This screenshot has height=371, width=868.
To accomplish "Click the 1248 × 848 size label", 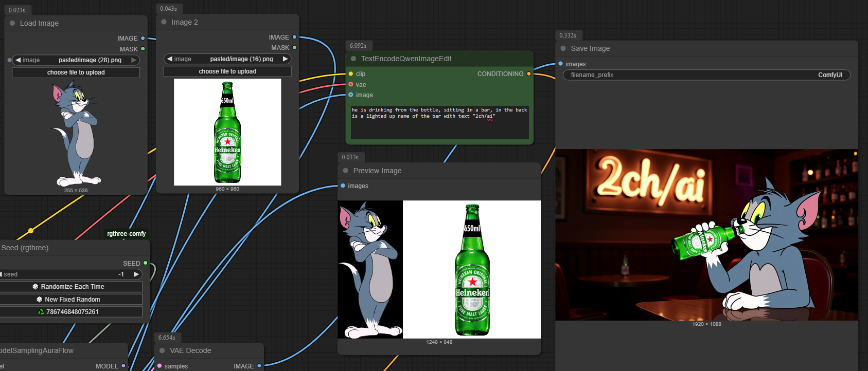I will point(439,342).
